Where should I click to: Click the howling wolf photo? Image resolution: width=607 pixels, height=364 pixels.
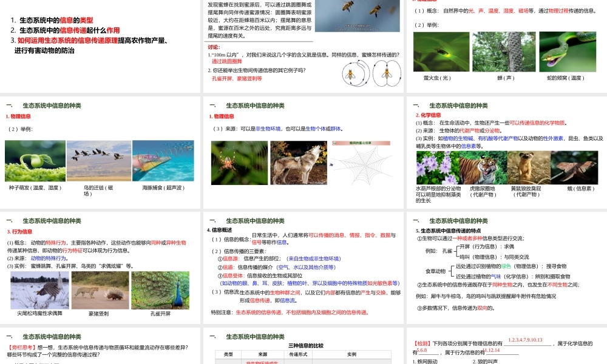[299, 163]
